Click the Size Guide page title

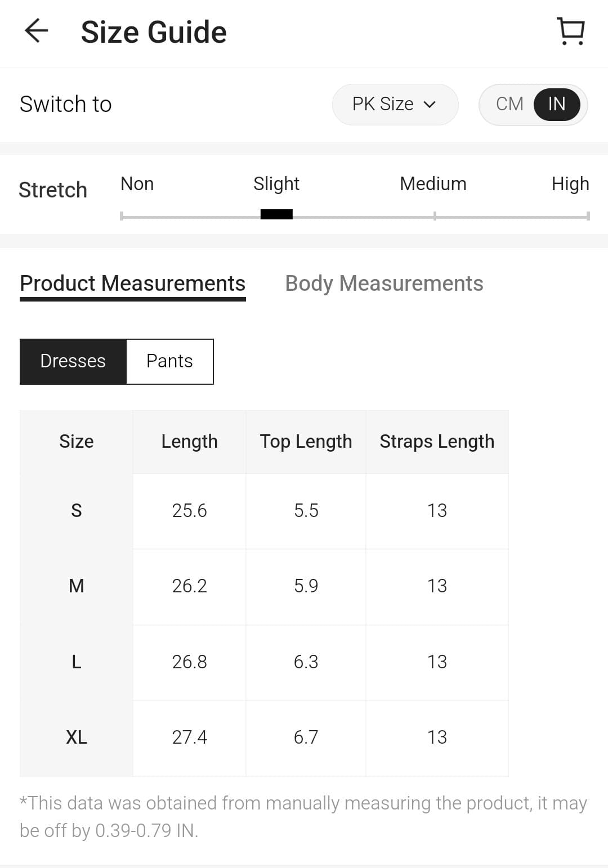pos(154,32)
